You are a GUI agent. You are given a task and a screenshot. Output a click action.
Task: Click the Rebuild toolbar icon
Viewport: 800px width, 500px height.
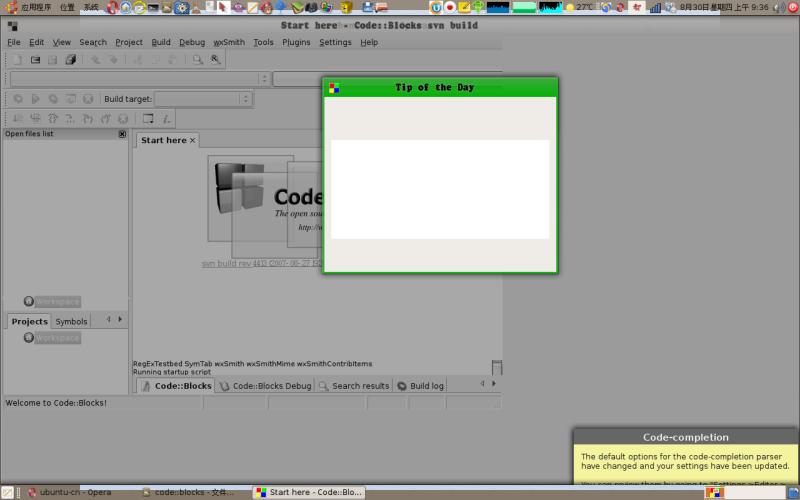click(x=70, y=98)
